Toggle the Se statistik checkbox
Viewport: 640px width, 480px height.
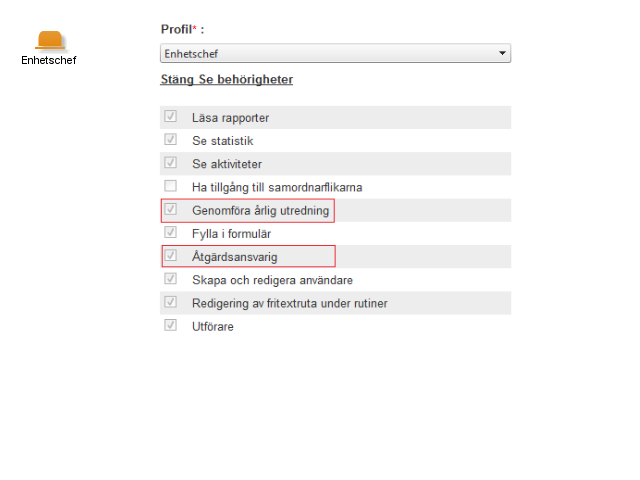click(170, 140)
